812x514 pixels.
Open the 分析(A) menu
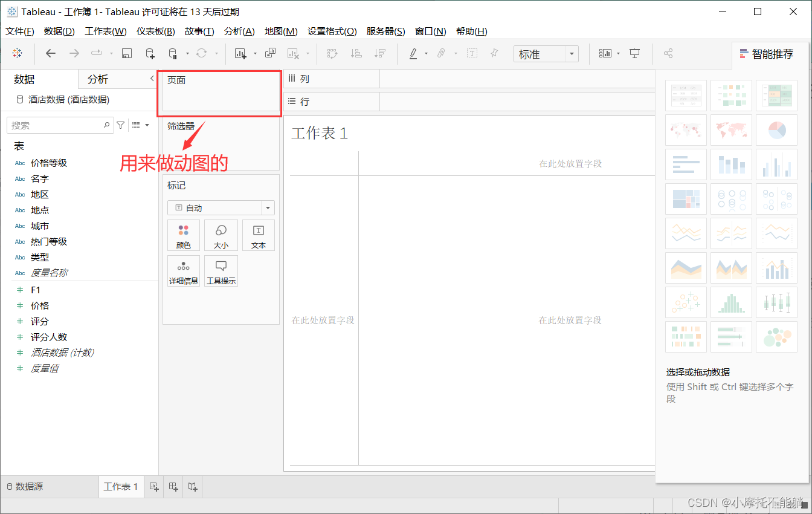(239, 31)
